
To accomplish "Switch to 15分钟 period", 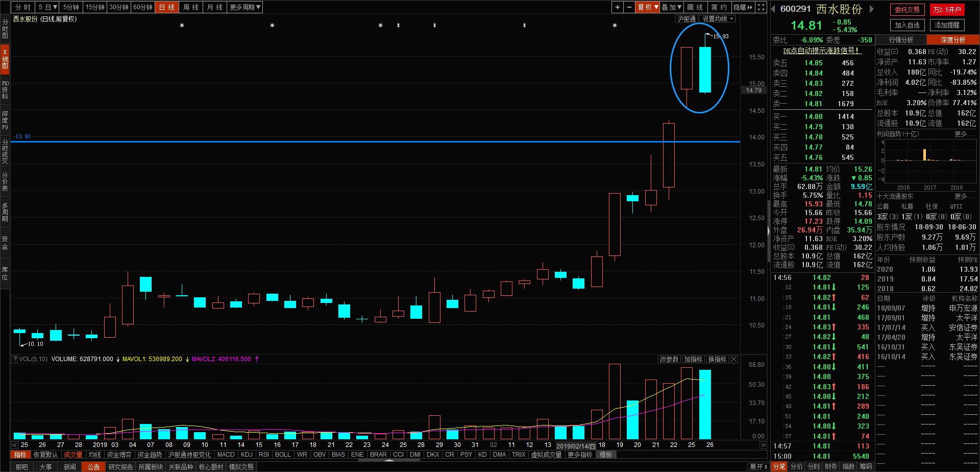I will pos(95,7).
